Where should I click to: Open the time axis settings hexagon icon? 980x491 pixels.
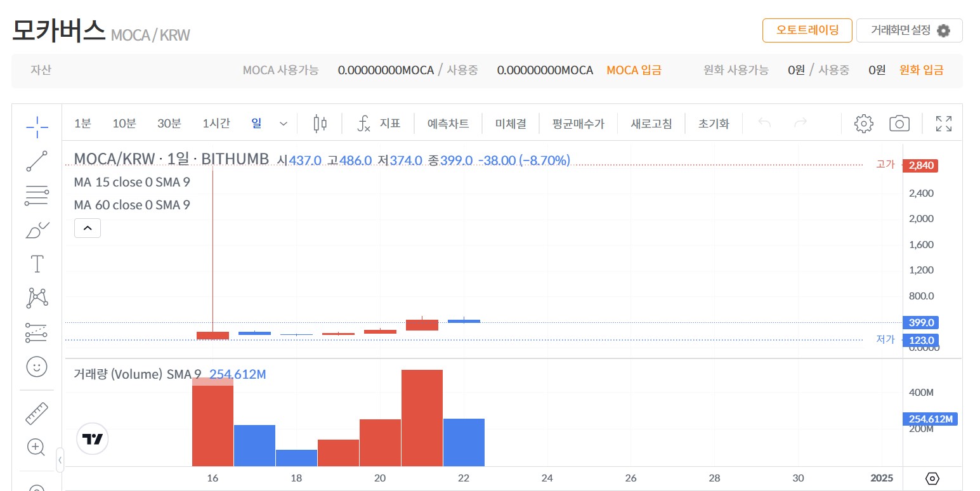tap(932, 479)
